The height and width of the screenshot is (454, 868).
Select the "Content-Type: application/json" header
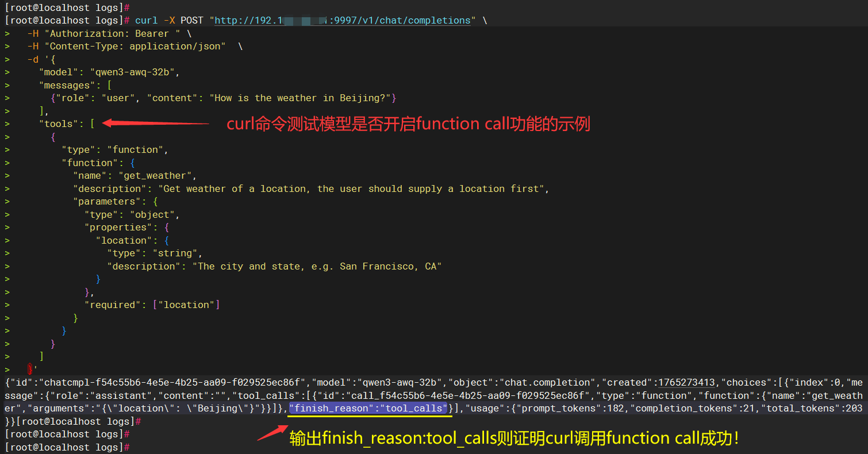[x=135, y=47]
